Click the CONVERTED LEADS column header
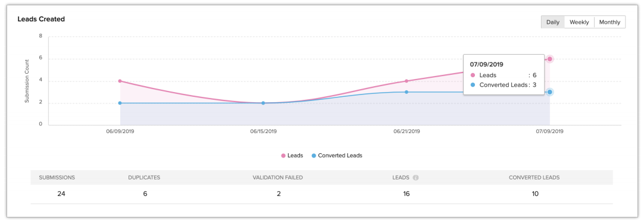644x221 pixels. tap(534, 178)
